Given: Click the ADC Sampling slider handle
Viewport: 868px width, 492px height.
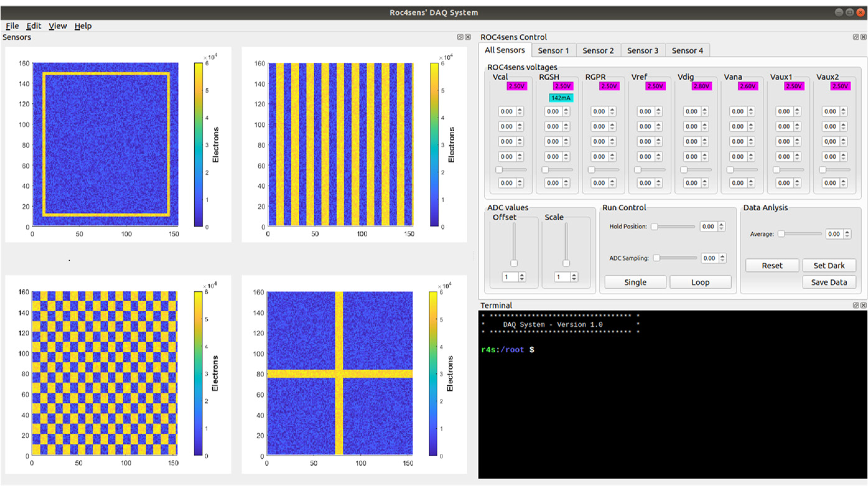Looking at the screenshot, I should coord(656,258).
